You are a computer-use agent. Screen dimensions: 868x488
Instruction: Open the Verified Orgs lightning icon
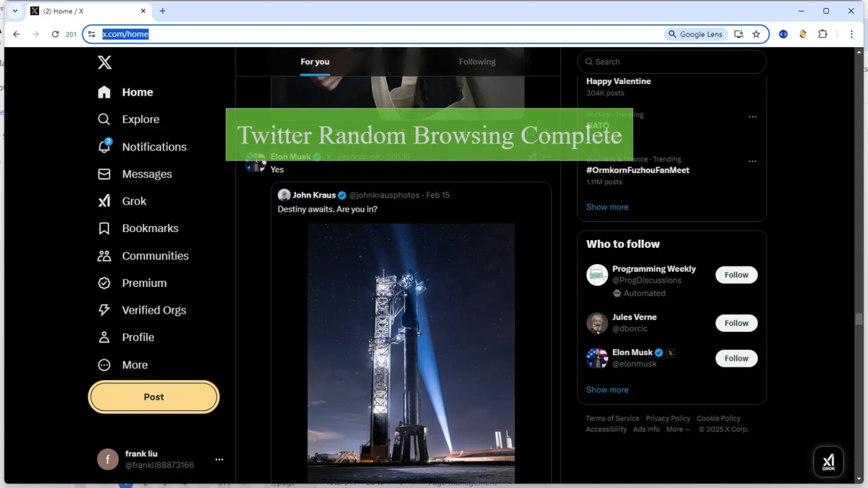click(104, 310)
